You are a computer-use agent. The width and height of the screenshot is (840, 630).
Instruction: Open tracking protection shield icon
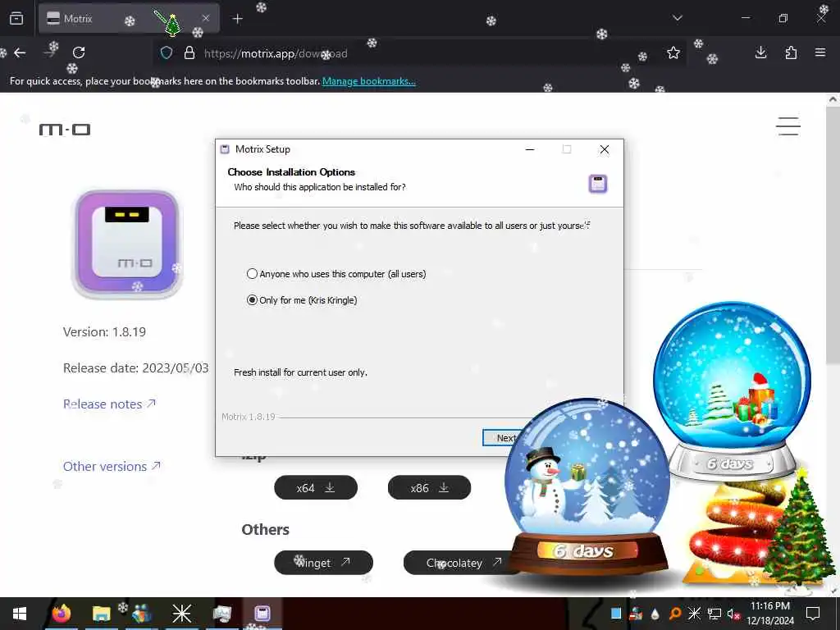tap(167, 53)
